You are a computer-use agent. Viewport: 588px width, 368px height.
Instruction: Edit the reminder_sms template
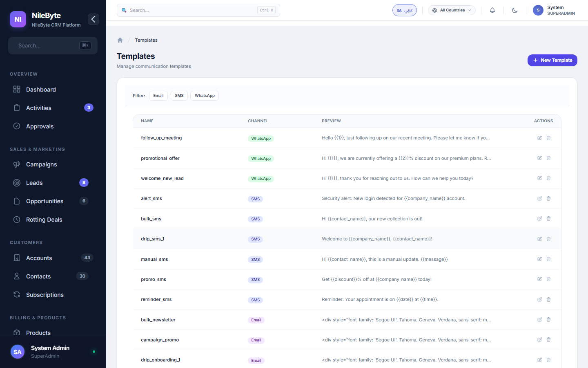tap(539, 300)
